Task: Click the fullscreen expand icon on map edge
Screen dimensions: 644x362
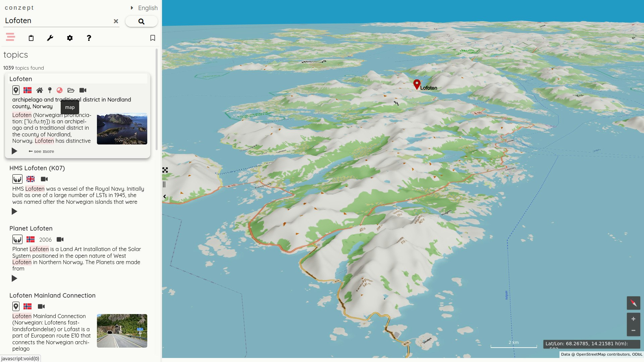Action: click(165, 170)
